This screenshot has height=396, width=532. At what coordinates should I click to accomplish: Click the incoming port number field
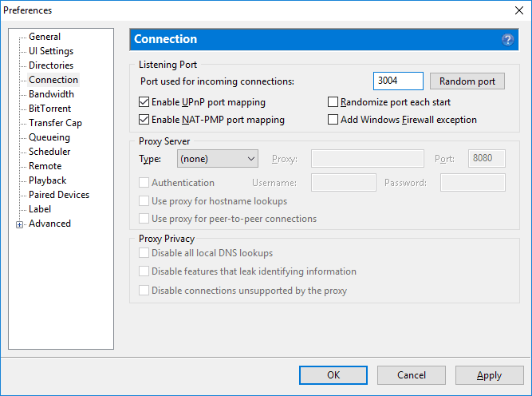[397, 81]
